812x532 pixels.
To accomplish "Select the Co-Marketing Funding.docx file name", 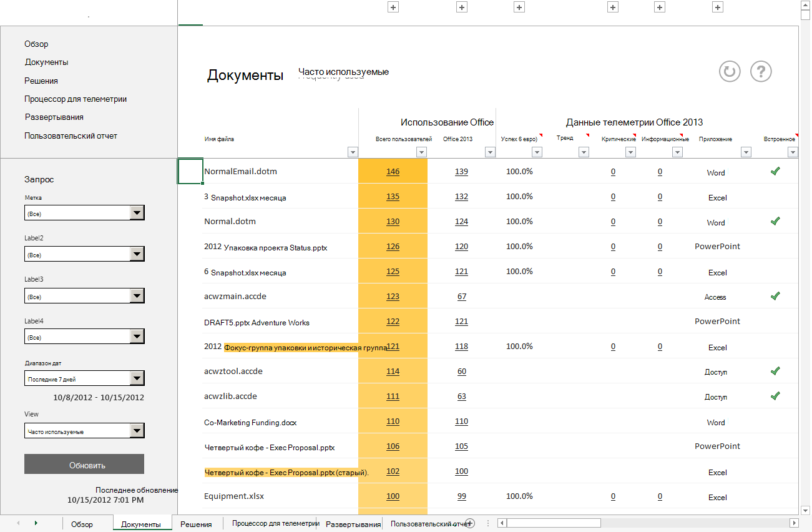I will coord(250,422).
